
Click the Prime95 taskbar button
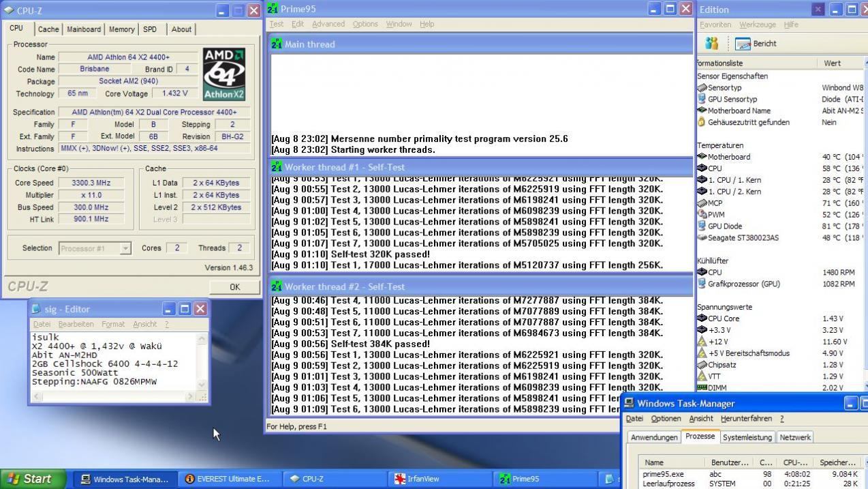(544, 479)
